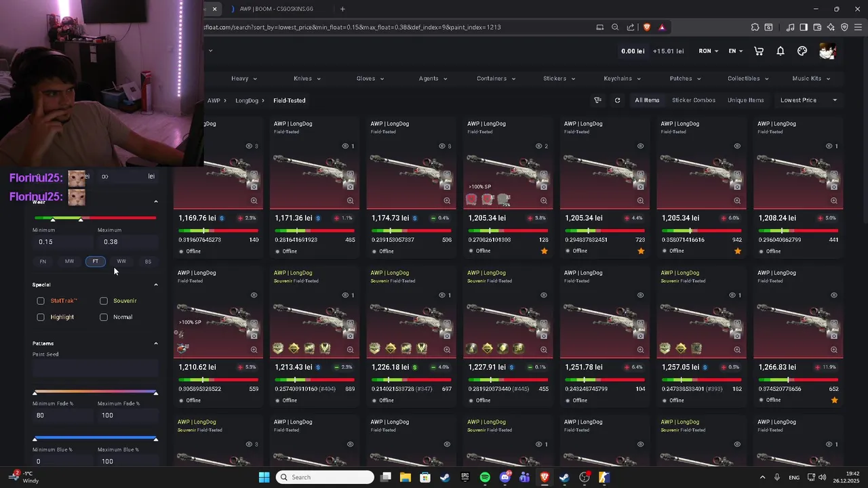Image resolution: width=868 pixels, height=488 pixels.
Task: Click the Paint Seed input field
Action: tap(95, 368)
